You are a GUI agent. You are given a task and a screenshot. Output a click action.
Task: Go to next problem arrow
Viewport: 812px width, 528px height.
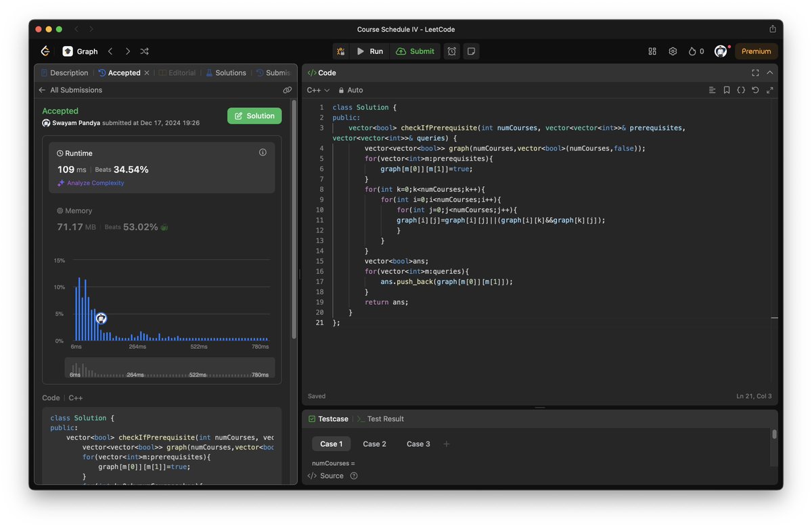(x=128, y=51)
